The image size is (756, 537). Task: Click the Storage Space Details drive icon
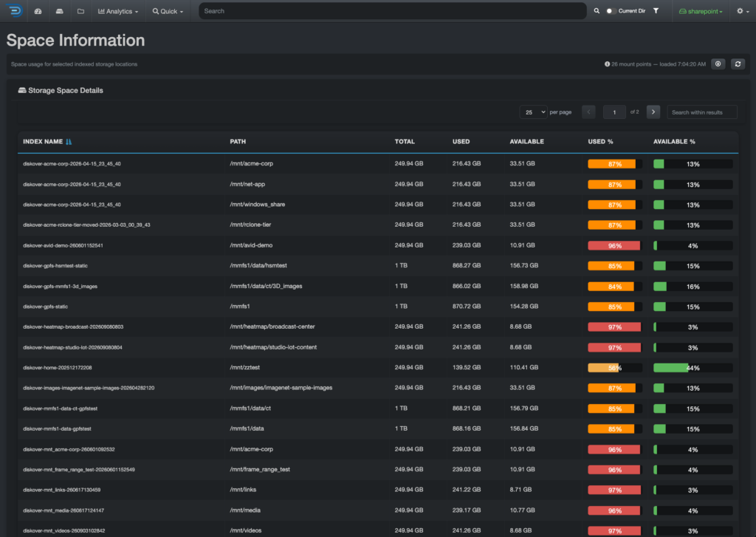[22, 90]
